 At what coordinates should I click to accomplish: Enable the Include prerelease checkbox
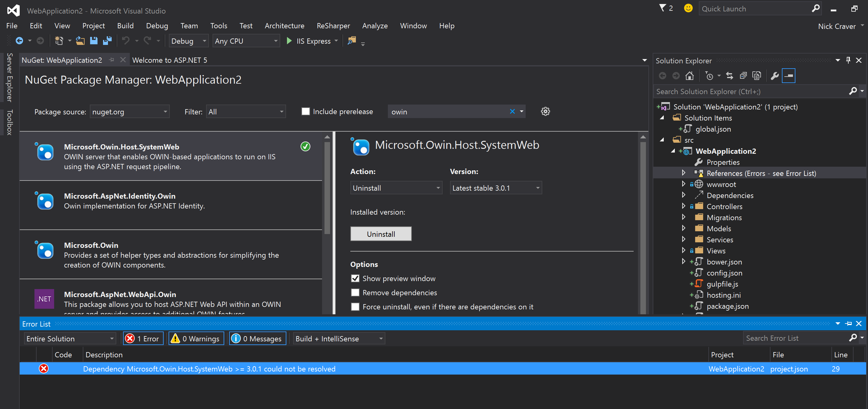click(x=305, y=112)
